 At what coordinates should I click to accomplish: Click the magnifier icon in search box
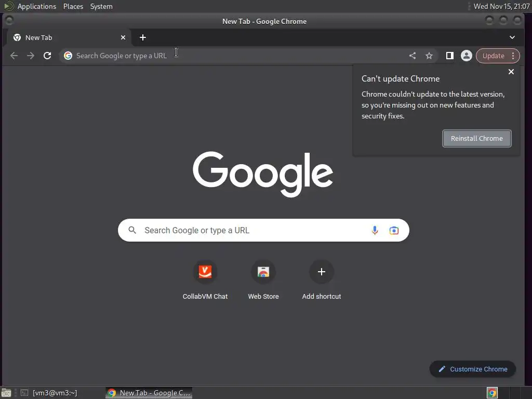point(132,230)
